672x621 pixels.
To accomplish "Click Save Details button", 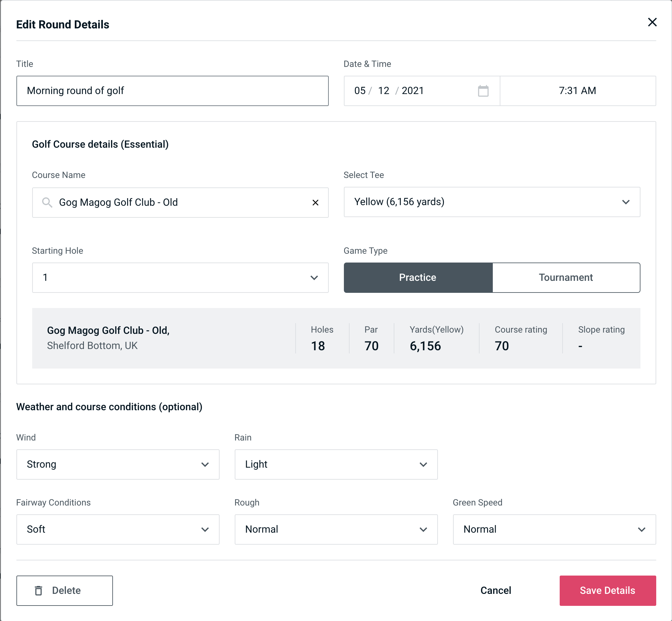I will (607, 590).
